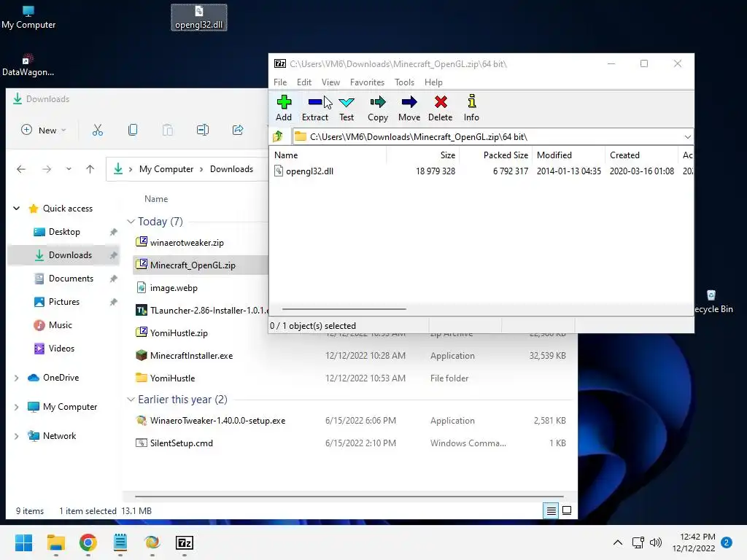Select image.webp in Downloads list
This screenshot has height=560, width=747.
coord(174,287)
